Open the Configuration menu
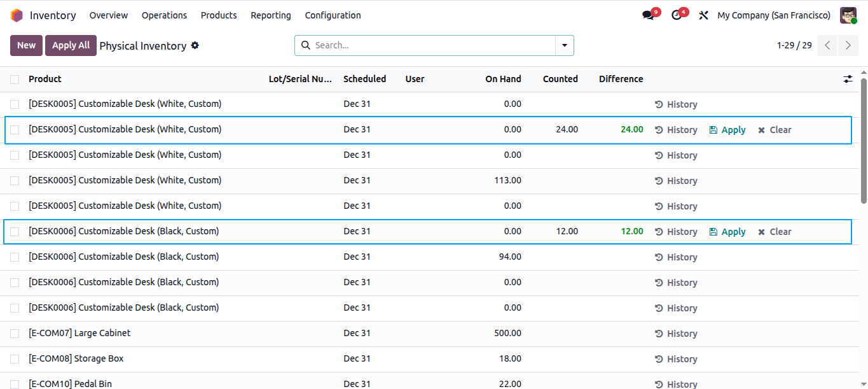Image resolution: width=868 pixels, height=389 pixels. (x=333, y=15)
